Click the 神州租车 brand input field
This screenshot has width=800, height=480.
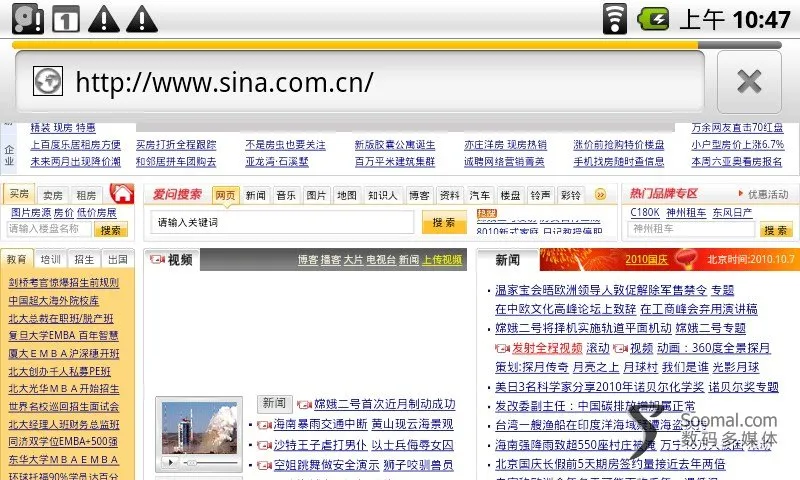691,229
